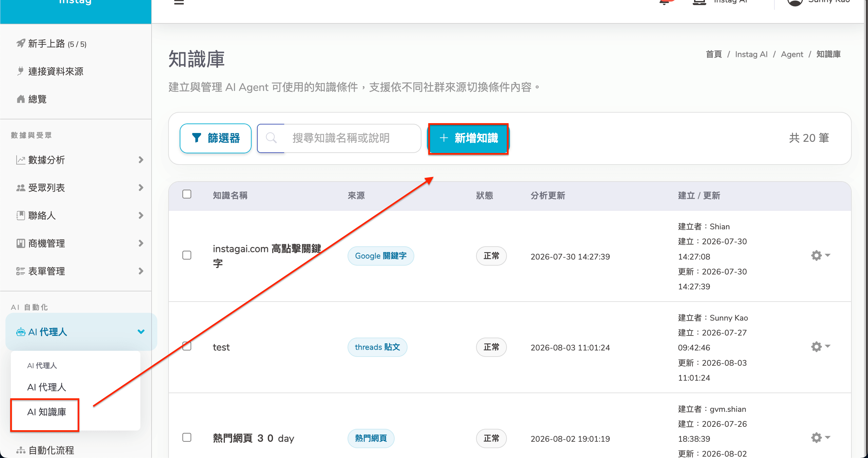Screen dimensions: 868x458
Task: Click the house icon for 總覽
Action: [x=21, y=99]
